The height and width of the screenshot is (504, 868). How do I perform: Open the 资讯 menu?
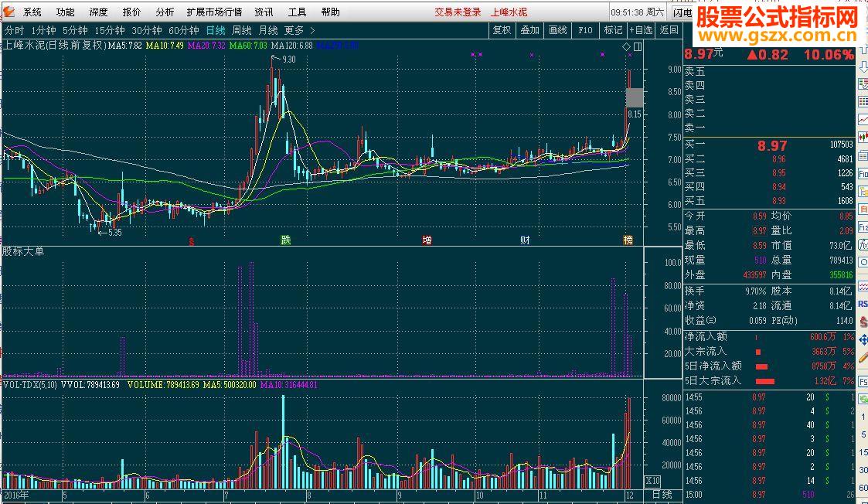click(264, 12)
